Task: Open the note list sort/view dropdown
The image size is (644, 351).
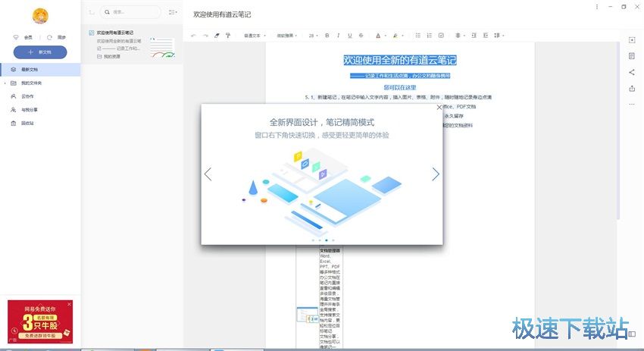Action: [173, 12]
